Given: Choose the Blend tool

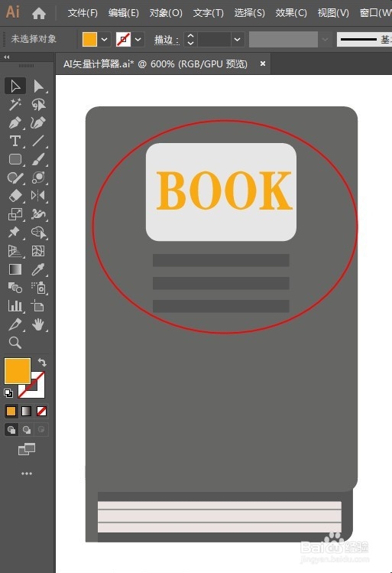Looking at the screenshot, I should click(15, 288).
